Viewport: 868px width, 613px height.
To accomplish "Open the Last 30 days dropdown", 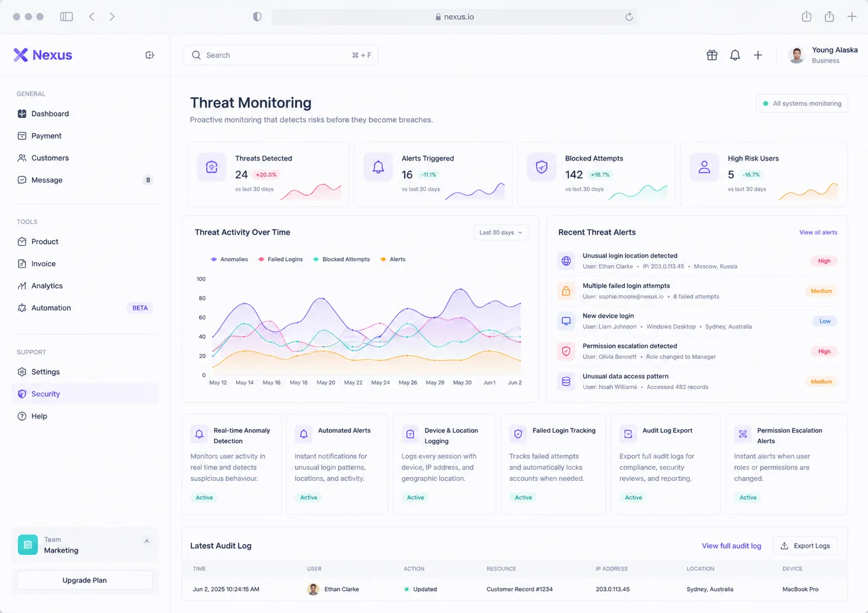I will (500, 233).
